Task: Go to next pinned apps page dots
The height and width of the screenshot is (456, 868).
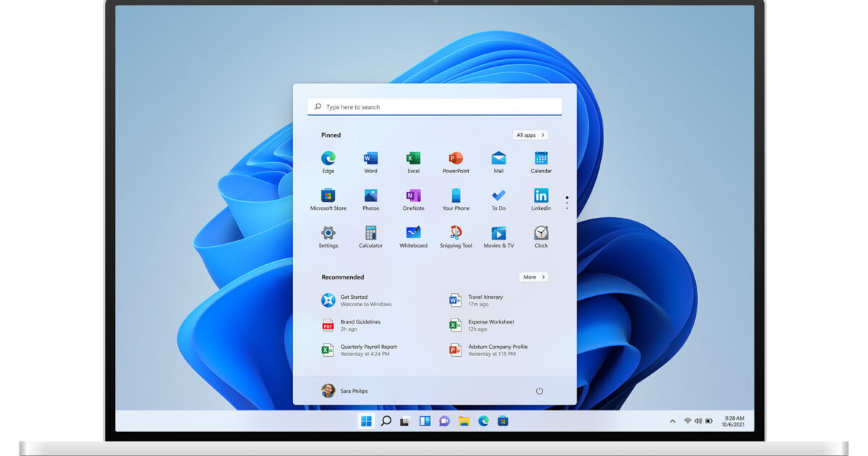Action: click(x=566, y=203)
